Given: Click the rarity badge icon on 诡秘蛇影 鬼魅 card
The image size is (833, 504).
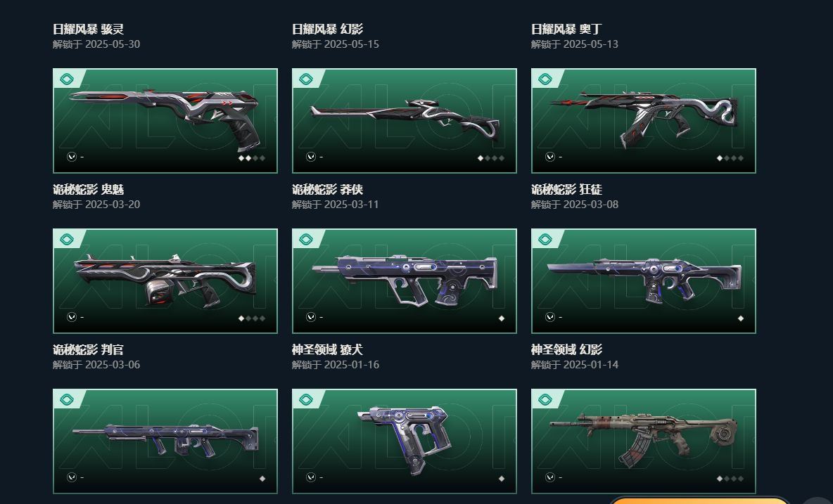Looking at the screenshot, I should click(x=67, y=79).
